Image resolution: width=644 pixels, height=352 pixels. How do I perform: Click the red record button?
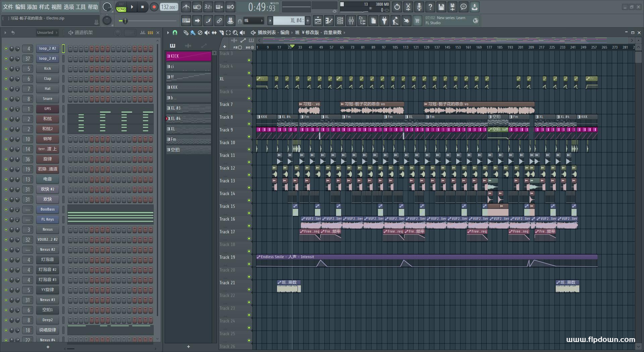pyautogui.click(x=154, y=7)
